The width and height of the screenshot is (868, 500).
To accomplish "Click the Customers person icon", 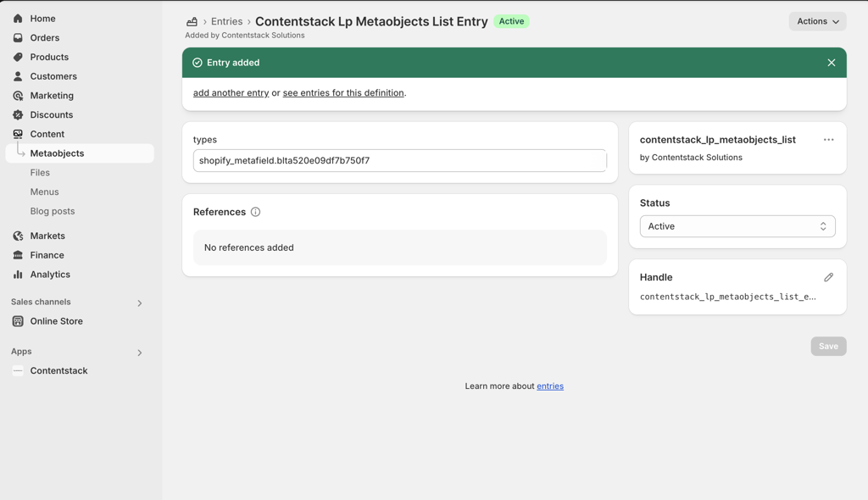I will (18, 76).
